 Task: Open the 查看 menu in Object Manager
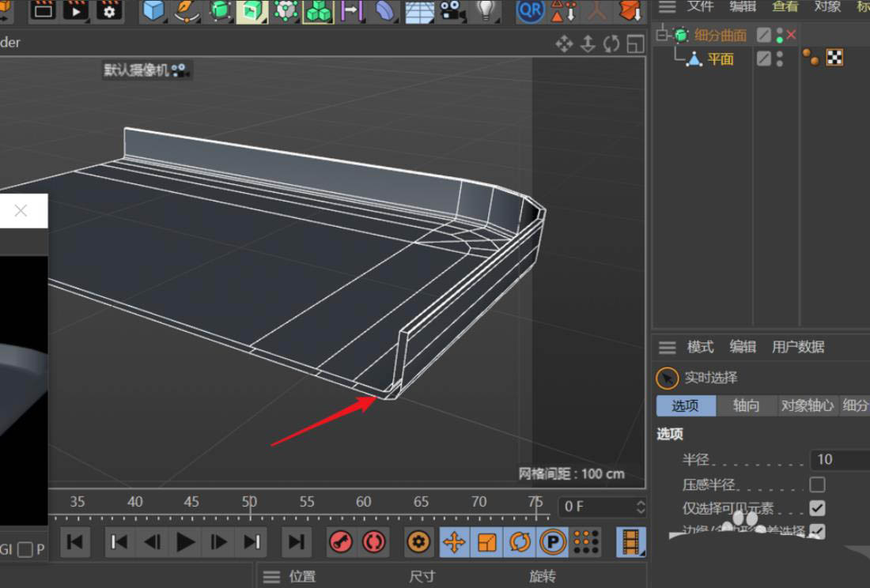(x=785, y=6)
